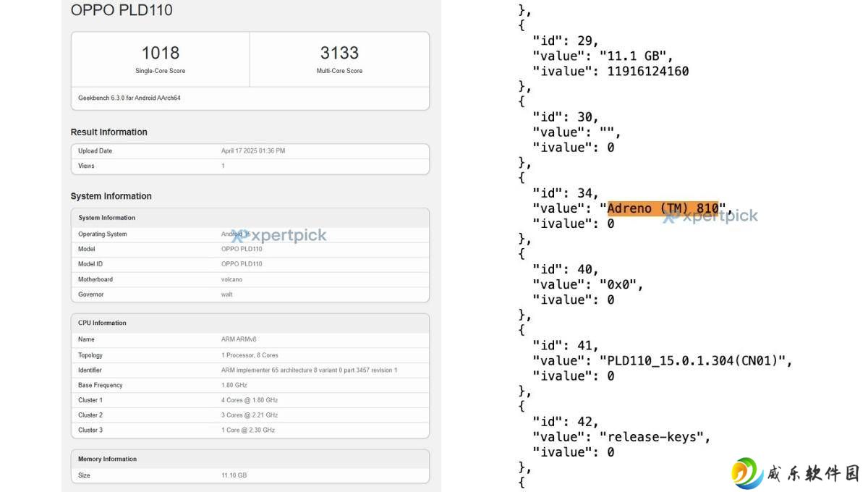The width and height of the screenshot is (868, 492).
Task: Click the JSON line "id": 40
Action: pyautogui.click(x=566, y=269)
